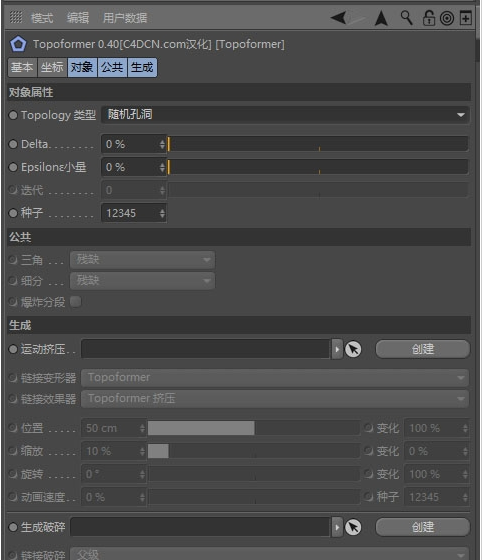Viewport: 484px width, 560px height.
Task: Click the grid grip icon beside 模式
Action: 16,17
